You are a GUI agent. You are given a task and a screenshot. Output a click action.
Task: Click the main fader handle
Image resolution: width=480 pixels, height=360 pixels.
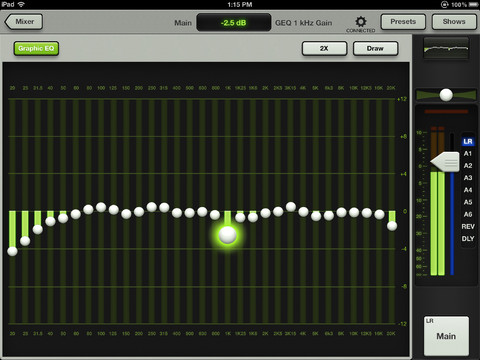445,162
